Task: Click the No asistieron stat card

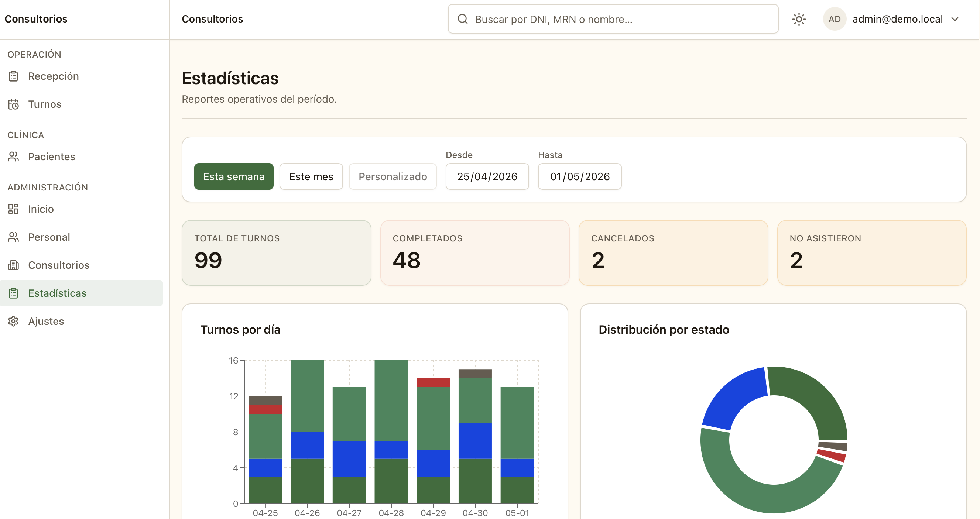Action: coord(872,253)
